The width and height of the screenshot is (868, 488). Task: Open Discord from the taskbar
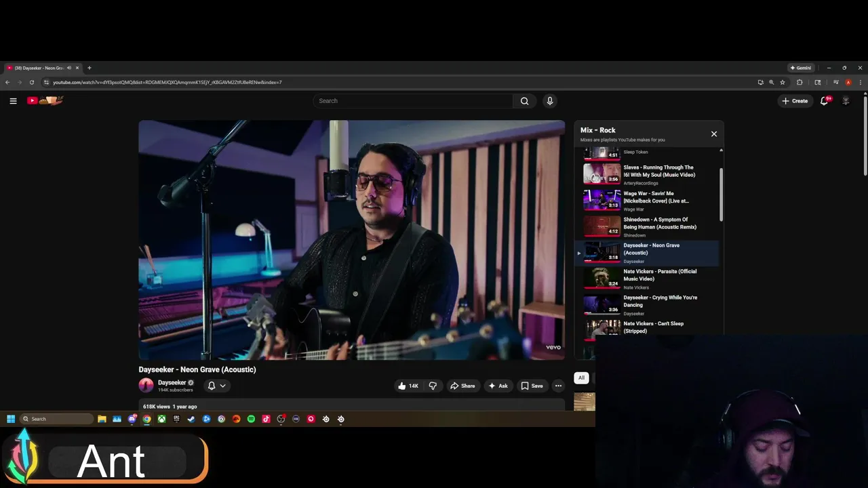click(132, 419)
